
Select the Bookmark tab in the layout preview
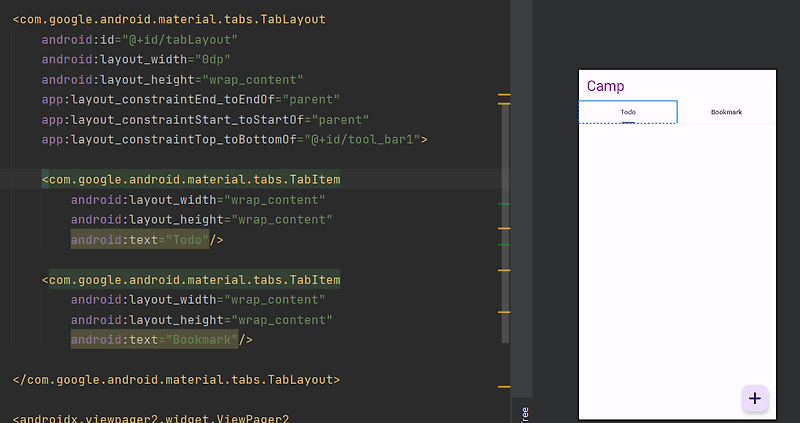pyautogui.click(x=727, y=112)
